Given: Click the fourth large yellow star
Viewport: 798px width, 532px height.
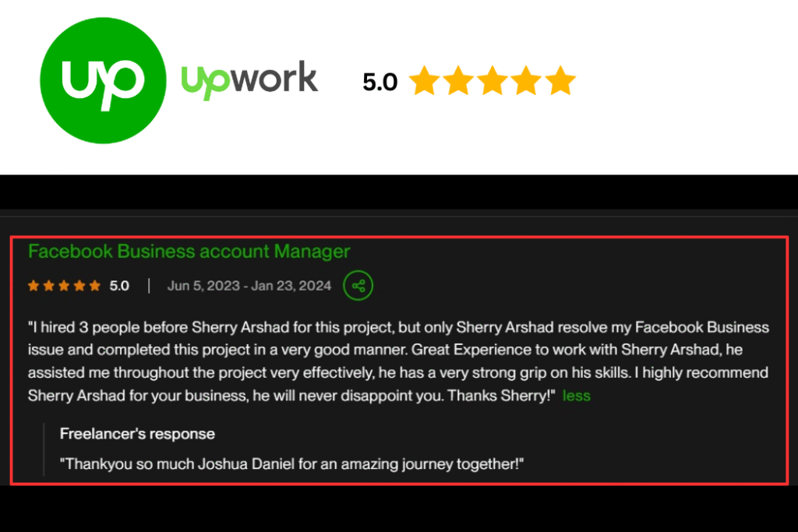Looking at the screenshot, I should 526,81.
